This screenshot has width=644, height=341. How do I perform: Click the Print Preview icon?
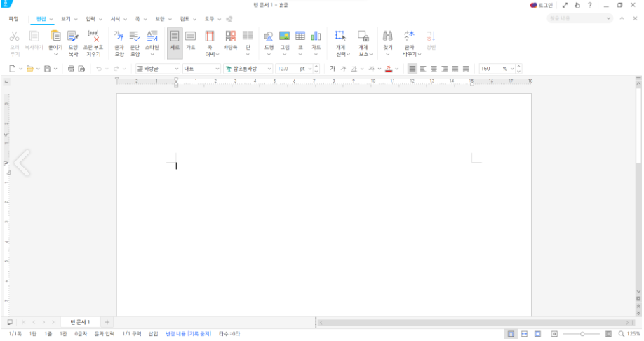(x=82, y=69)
